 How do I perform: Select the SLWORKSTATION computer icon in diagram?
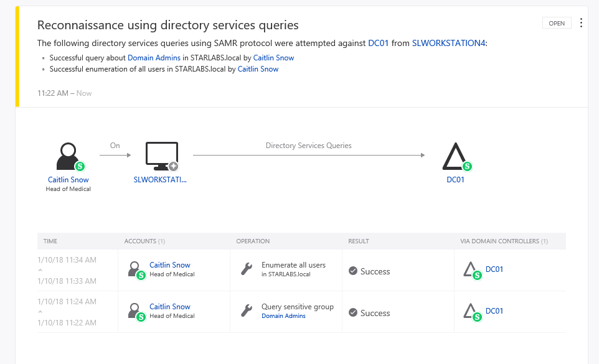tap(161, 156)
